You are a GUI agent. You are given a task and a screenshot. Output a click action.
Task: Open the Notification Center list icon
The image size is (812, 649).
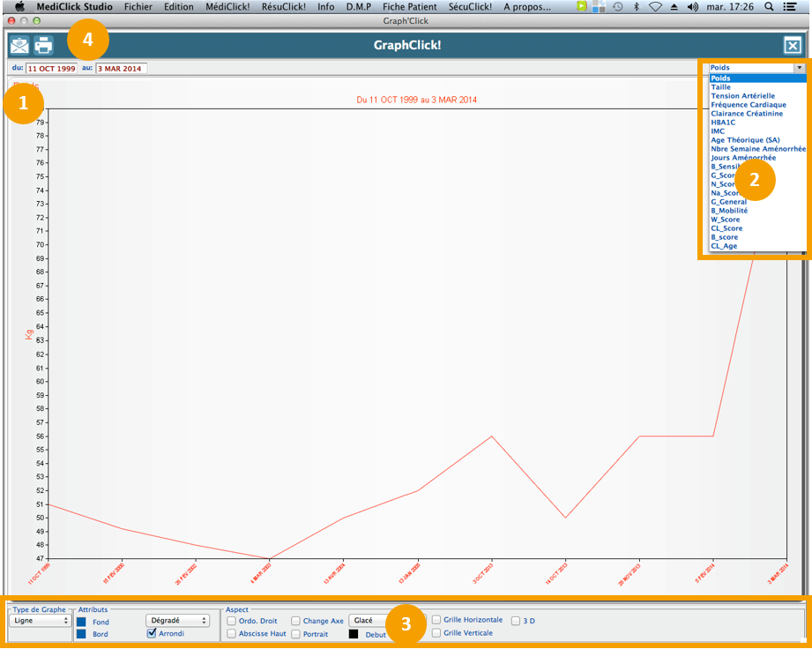click(791, 6)
